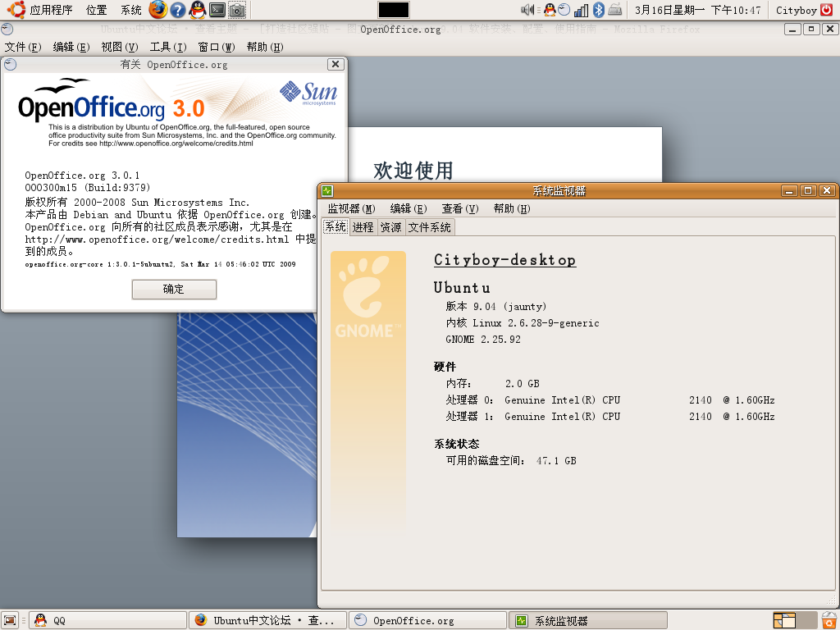The width and height of the screenshot is (840, 630).
Task: Open the 应用程序 menu in the top panel
Action: pos(51,10)
